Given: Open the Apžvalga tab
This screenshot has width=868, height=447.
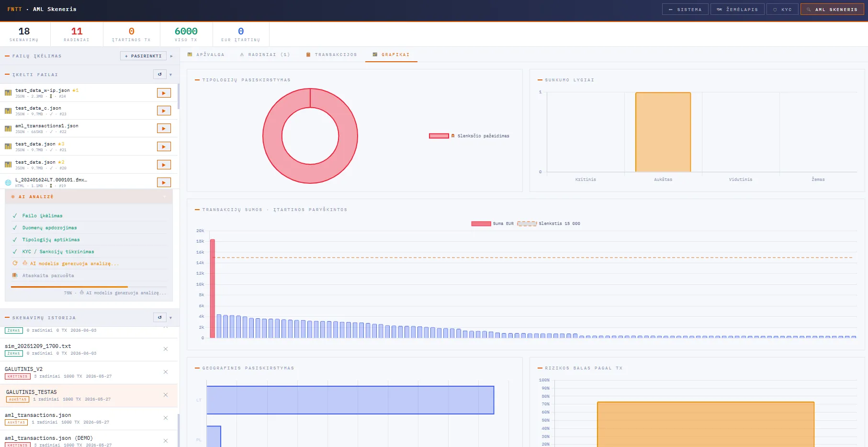Looking at the screenshot, I should (x=206, y=55).
